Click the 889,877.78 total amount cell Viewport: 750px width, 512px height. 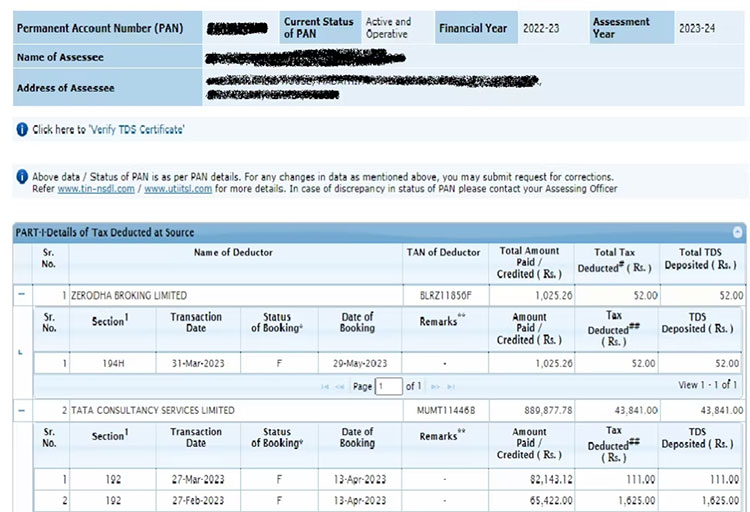coord(531,411)
